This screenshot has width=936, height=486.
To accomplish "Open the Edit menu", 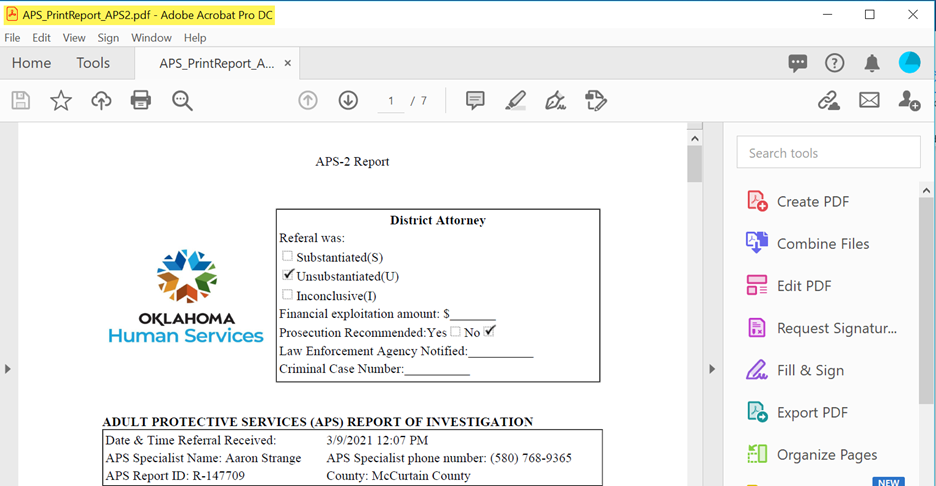I will tap(41, 38).
